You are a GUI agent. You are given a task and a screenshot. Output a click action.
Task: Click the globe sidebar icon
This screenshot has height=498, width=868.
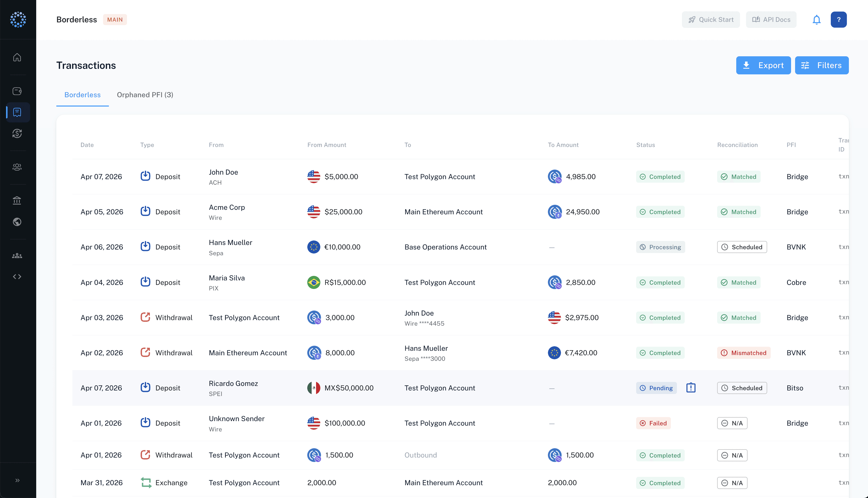(17, 222)
